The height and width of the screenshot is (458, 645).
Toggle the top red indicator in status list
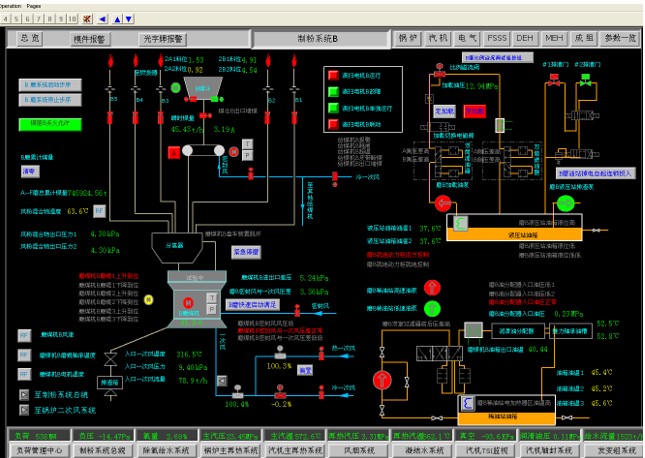(x=333, y=75)
